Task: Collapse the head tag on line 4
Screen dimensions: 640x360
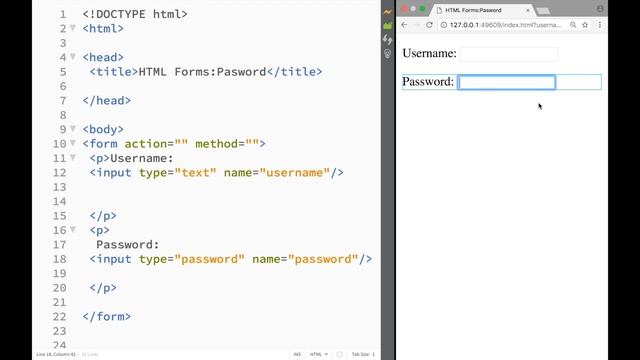Action: coord(73,56)
